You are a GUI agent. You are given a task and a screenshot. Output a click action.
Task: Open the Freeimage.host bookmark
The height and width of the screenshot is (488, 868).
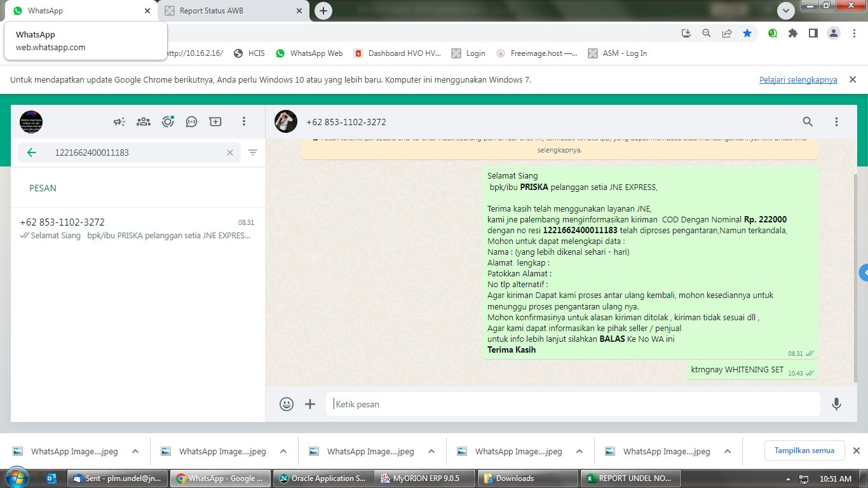click(538, 53)
